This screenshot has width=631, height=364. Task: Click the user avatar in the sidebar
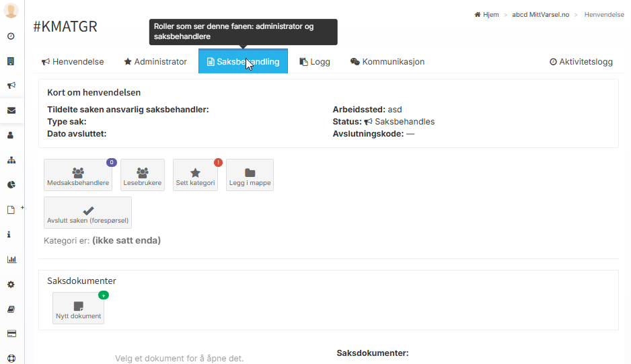(11, 11)
